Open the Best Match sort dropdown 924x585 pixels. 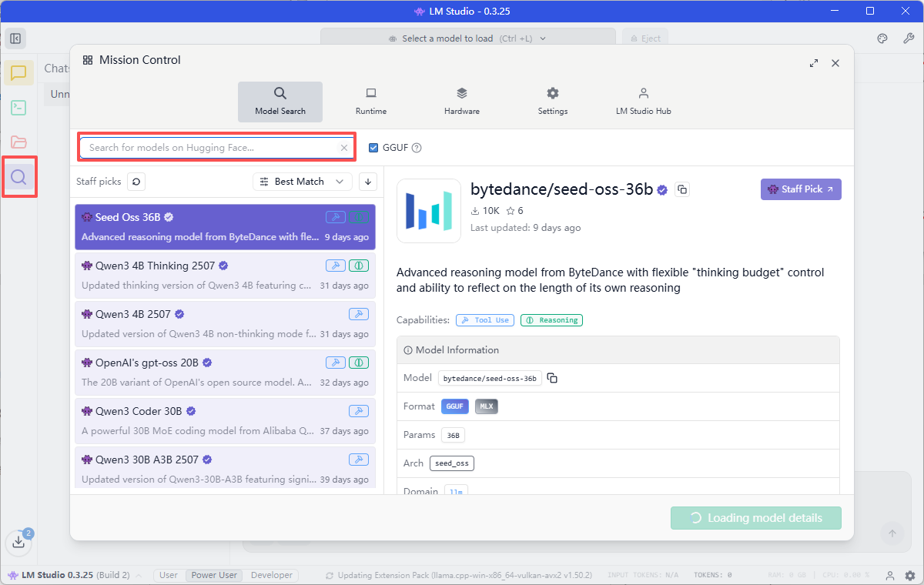point(303,182)
